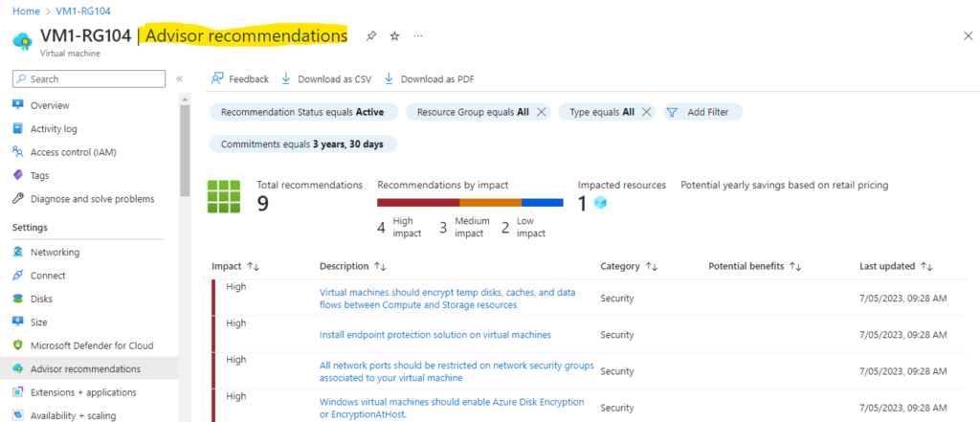Open Tags in the sidebar
980x422 pixels.
39,176
